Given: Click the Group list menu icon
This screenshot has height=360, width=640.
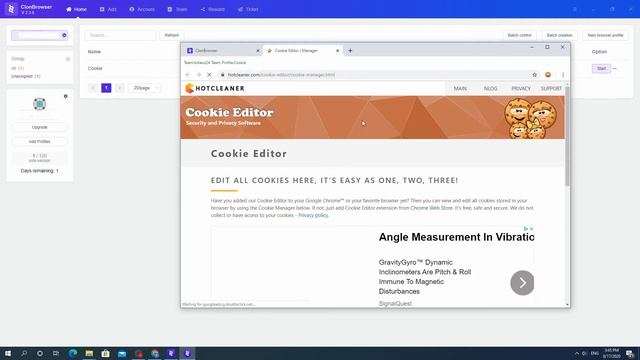Looking at the screenshot, I should click(x=68, y=59).
